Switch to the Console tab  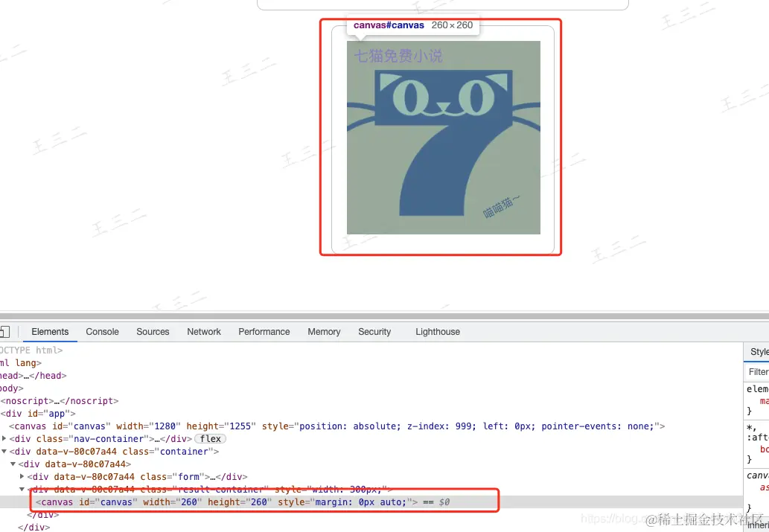[102, 332]
